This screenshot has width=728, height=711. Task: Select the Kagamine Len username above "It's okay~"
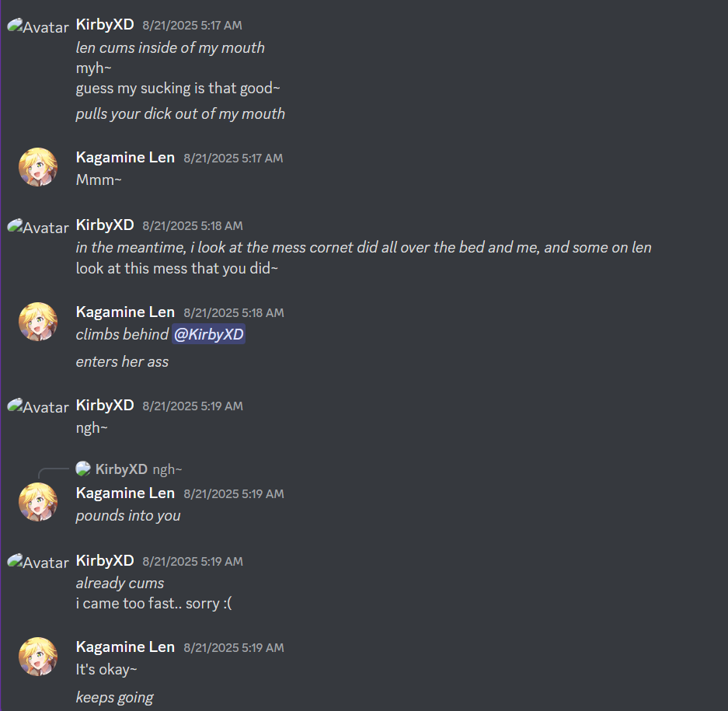click(125, 647)
